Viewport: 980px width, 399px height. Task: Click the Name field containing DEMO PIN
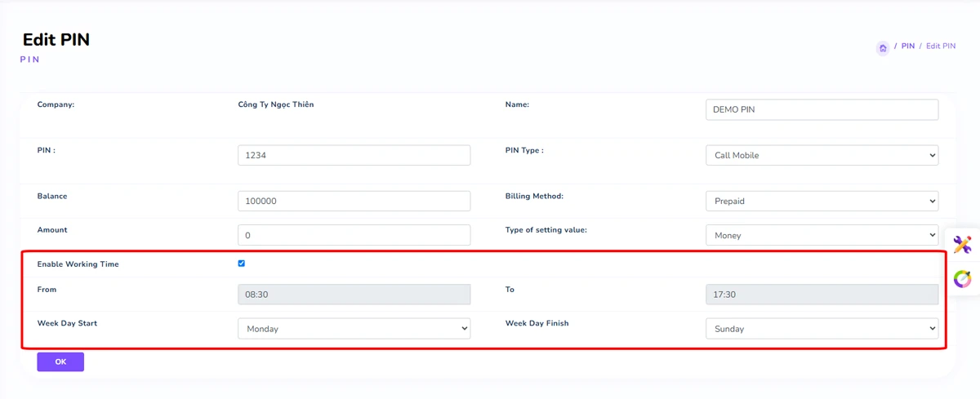click(821, 109)
